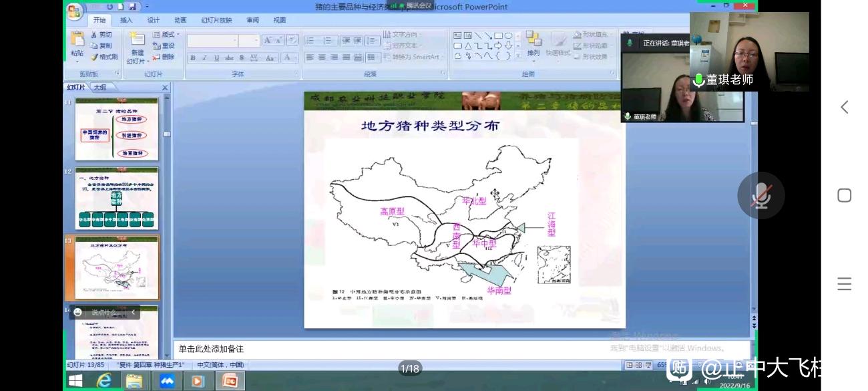Toggle left paragraph alignment

(310, 57)
